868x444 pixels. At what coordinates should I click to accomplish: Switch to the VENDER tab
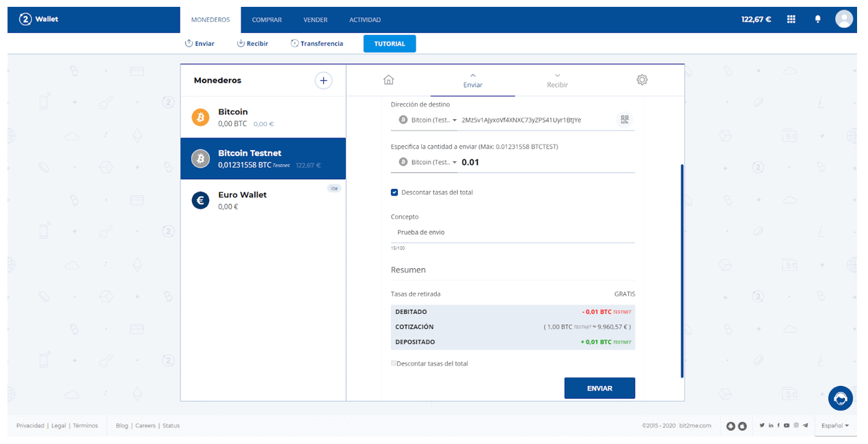[x=315, y=20]
